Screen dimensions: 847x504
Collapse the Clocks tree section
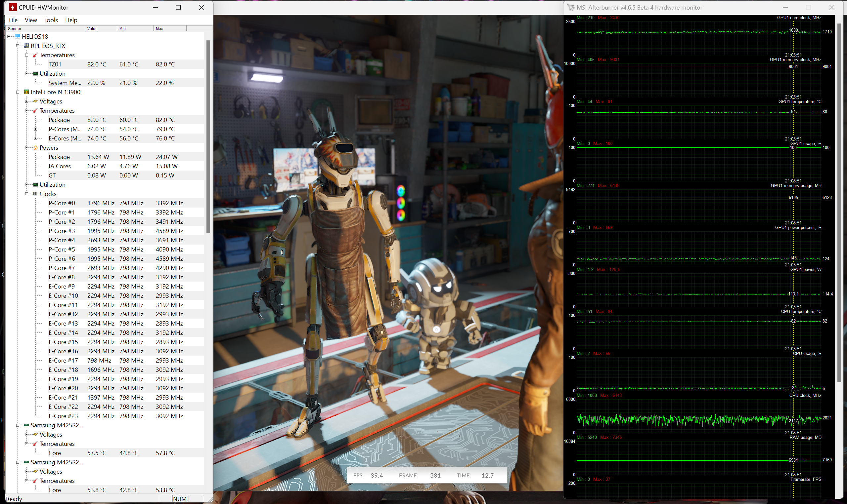27,194
